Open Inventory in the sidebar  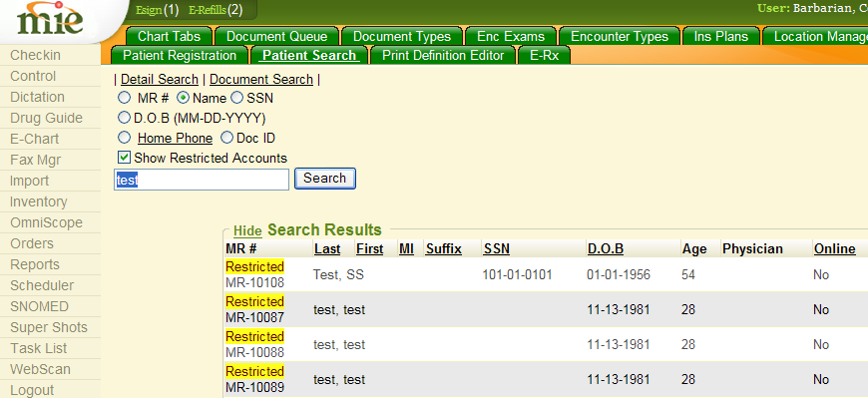pos(50,201)
